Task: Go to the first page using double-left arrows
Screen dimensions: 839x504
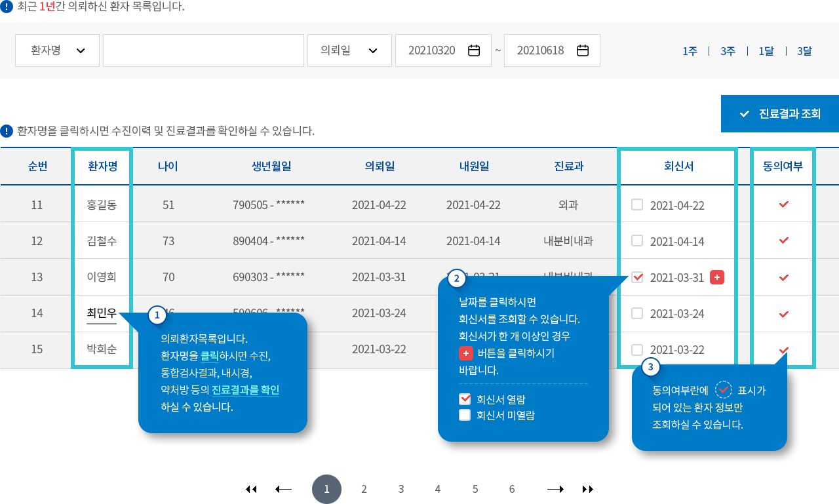Action: pos(251,489)
